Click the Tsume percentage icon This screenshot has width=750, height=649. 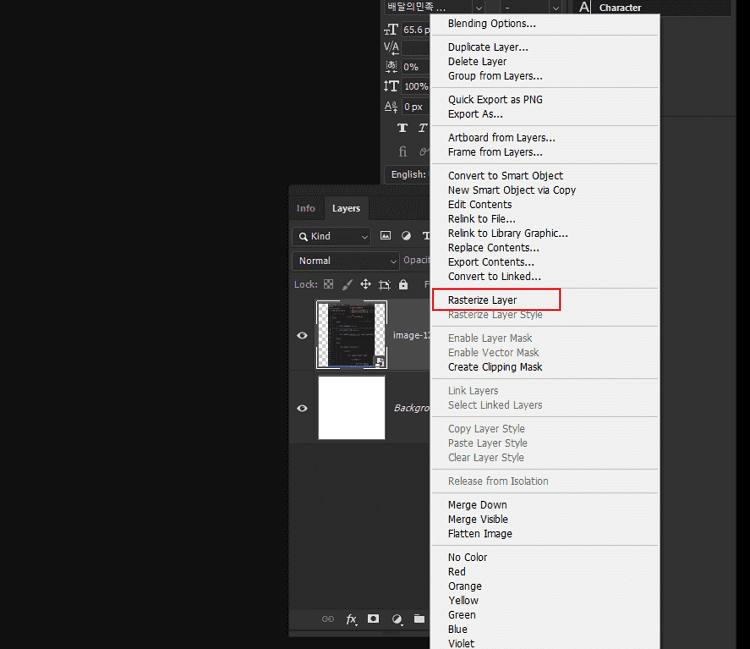pos(391,66)
